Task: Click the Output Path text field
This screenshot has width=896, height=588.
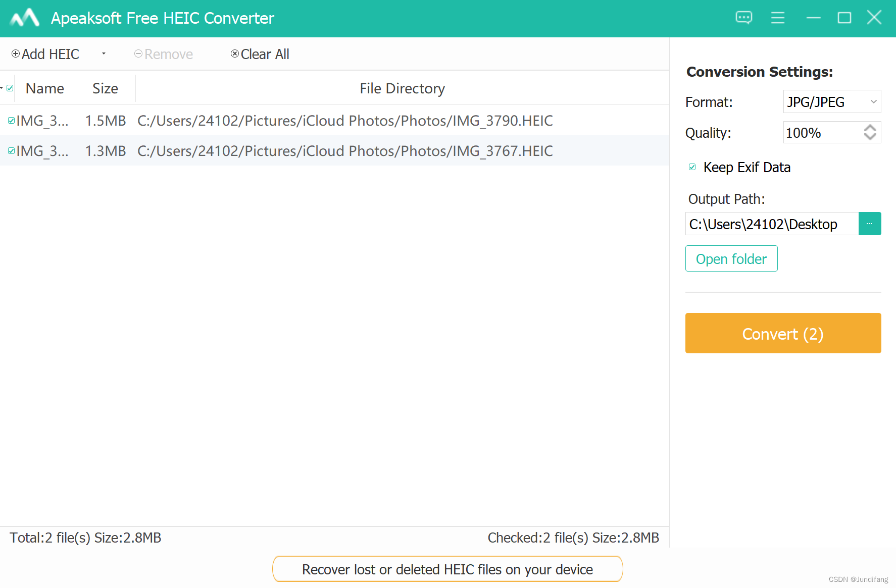Action: tap(772, 224)
